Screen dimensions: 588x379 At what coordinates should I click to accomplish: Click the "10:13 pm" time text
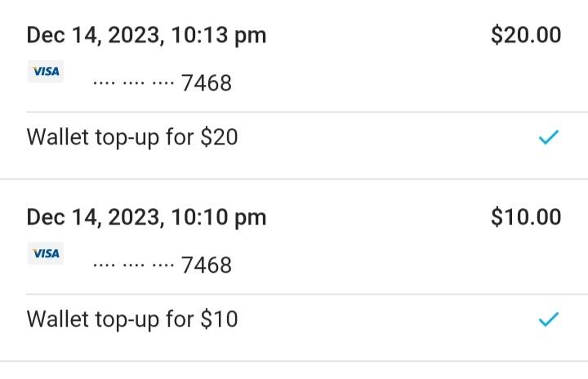pyautogui.click(x=220, y=36)
